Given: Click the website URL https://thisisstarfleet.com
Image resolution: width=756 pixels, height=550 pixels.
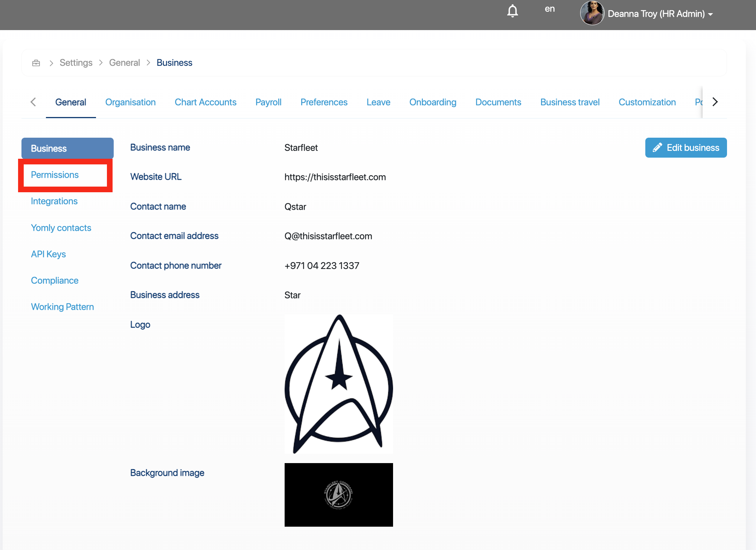Looking at the screenshot, I should pos(335,177).
